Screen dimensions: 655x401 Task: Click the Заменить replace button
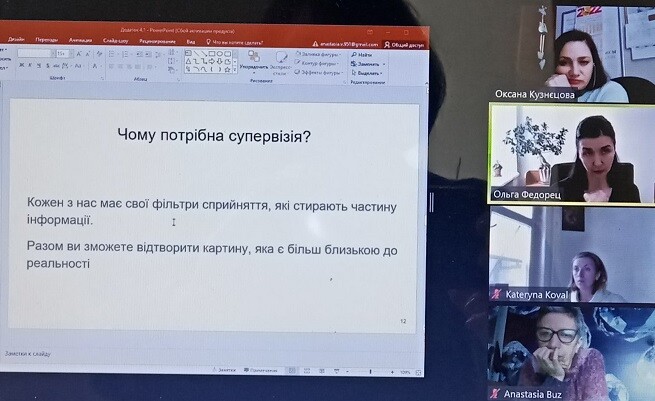pos(368,64)
